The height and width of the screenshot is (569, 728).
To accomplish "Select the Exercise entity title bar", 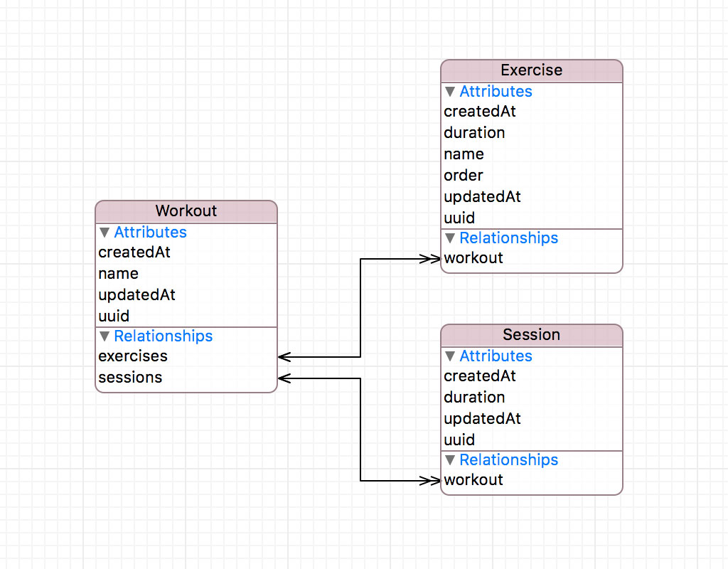I will tap(531, 70).
